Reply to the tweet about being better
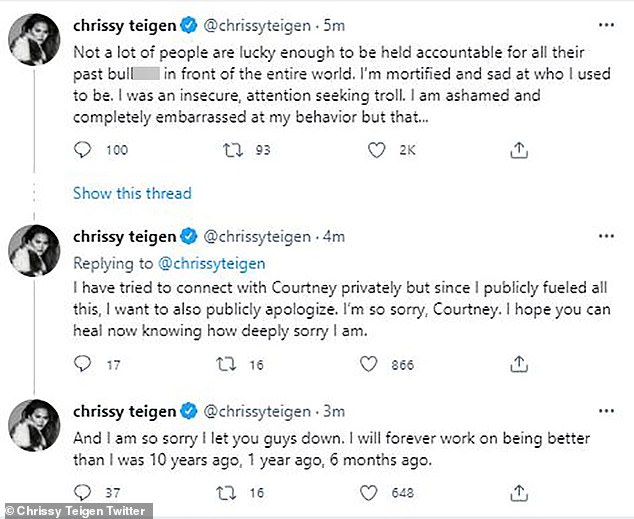 click(x=84, y=492)
